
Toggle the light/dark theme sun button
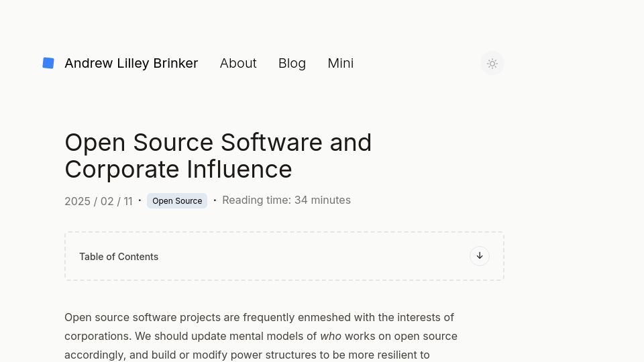pos(492,64)
